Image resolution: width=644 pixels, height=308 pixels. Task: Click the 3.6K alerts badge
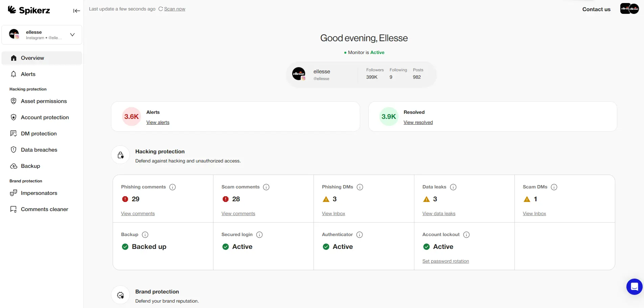(x=132, y=117)
